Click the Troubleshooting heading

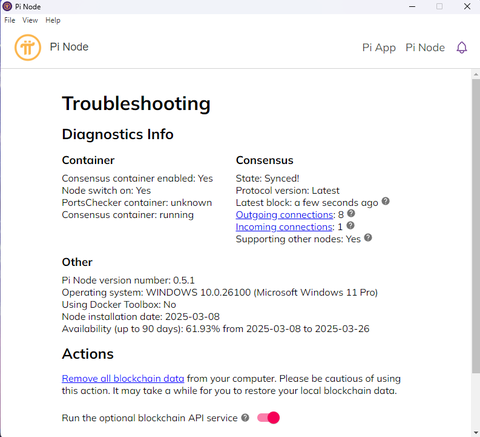136,104
